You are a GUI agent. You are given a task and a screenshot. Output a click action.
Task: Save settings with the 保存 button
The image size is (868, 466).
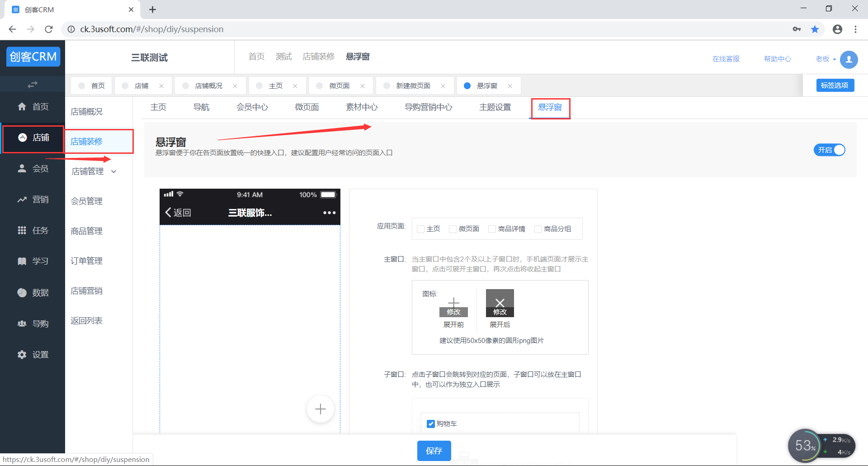(434, 451)
